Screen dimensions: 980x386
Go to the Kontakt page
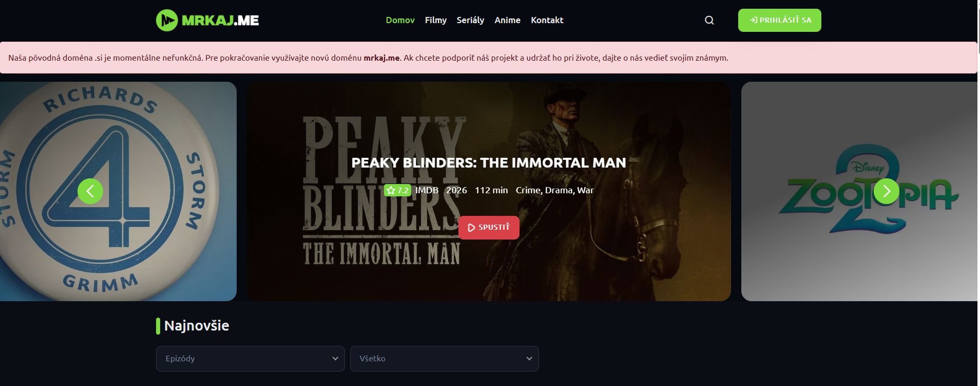547,20
